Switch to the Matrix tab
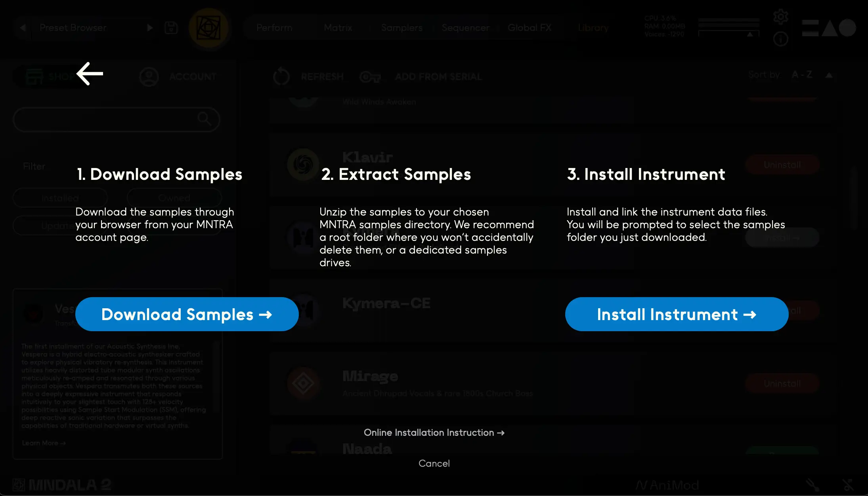Viewport: 868px width, 496px height. [x=338, y=28]
